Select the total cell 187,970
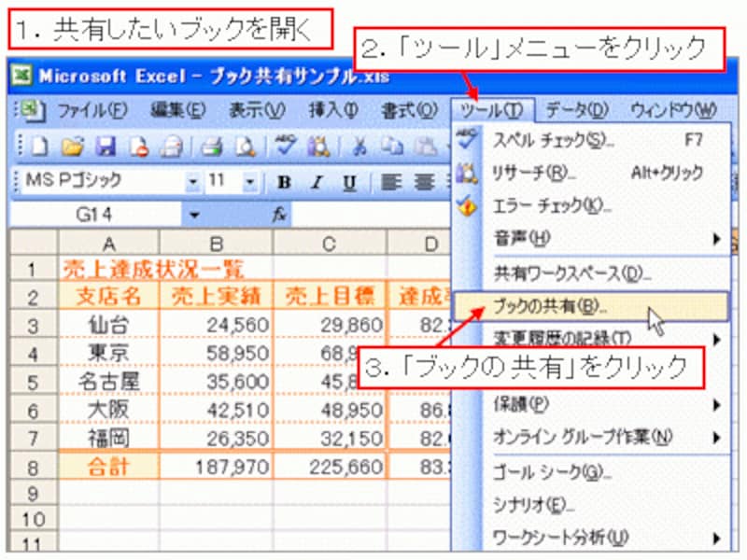 tap(217, 467)
